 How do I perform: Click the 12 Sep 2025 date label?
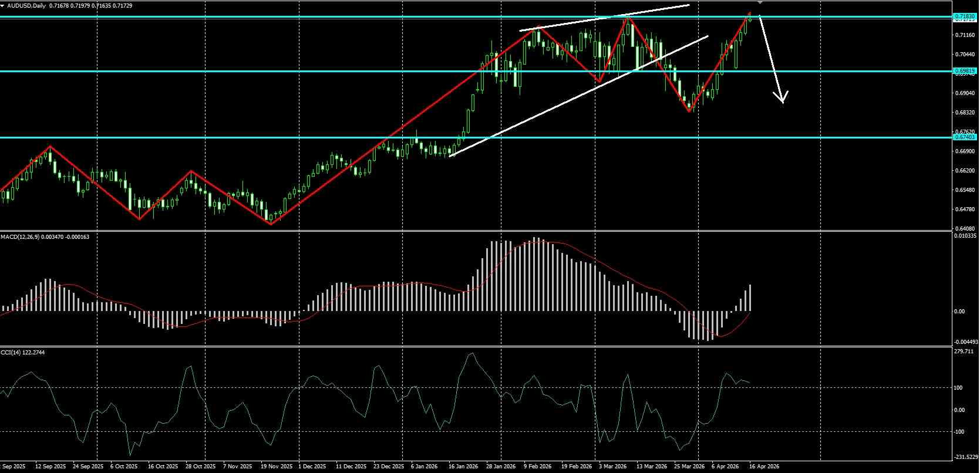(50, 467)
